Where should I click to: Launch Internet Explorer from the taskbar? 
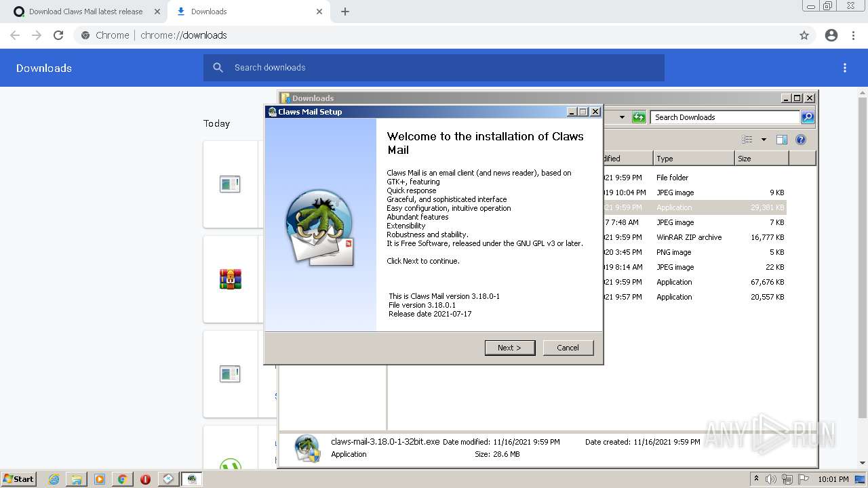coord(54,479)
